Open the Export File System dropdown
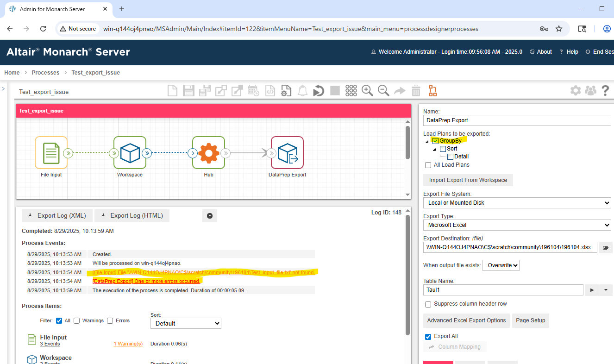The height and width of the screenshot is (364, 614). tap(517, 203)
